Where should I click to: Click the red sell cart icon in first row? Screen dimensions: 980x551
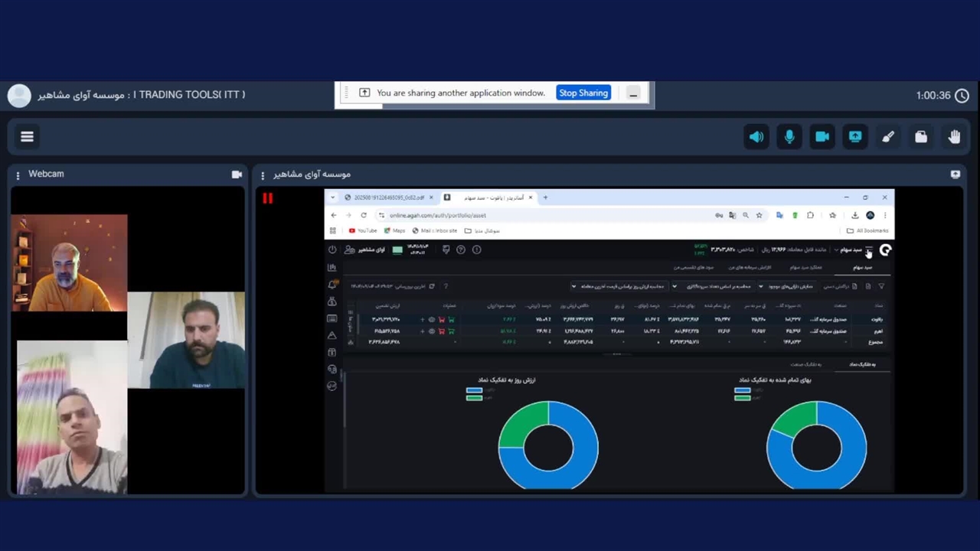coord(442,320)
